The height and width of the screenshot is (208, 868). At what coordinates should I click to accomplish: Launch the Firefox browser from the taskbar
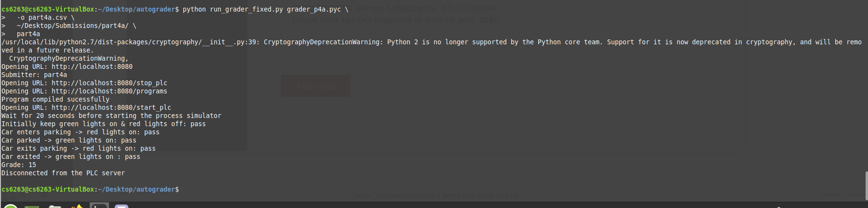pyautogui.click(x=77, y=206)
